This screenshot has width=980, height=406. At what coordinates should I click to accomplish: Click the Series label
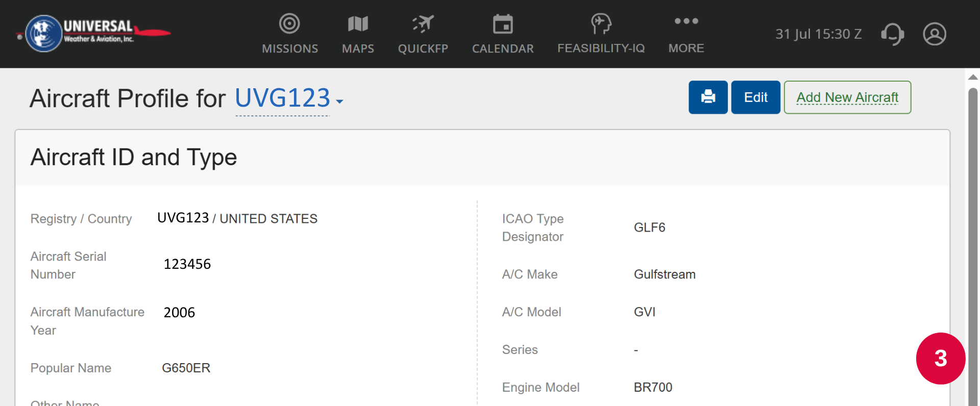click(x=520, y=350)
